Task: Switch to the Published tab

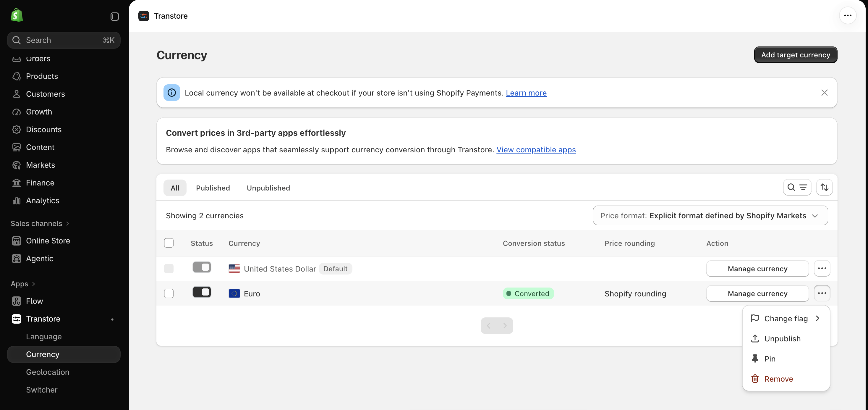Action: pyautogui.click(x=213, y=188)
